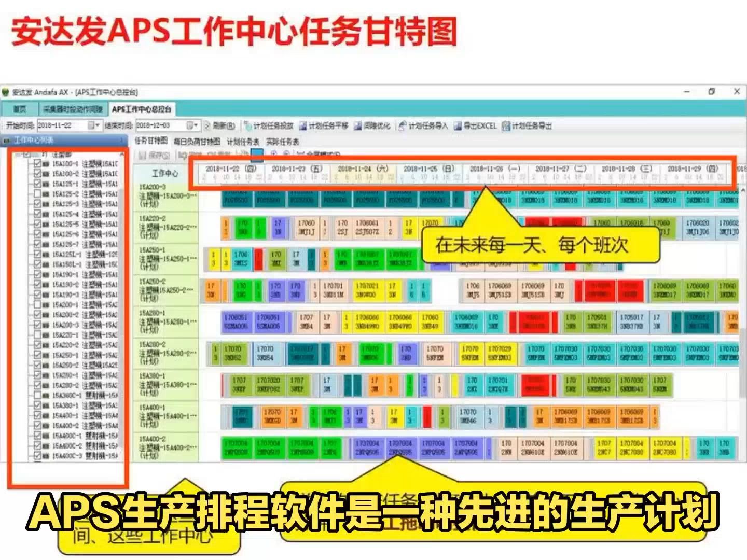Toggle checkbox for 15A400C-3 row
This screenshot has width=747, height=560.
[37, 456]
